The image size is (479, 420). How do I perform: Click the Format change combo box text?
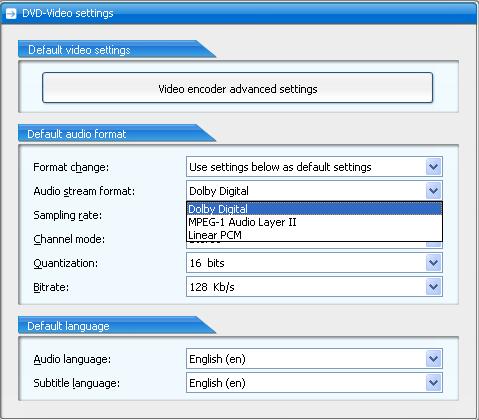[x=280, y=167]
